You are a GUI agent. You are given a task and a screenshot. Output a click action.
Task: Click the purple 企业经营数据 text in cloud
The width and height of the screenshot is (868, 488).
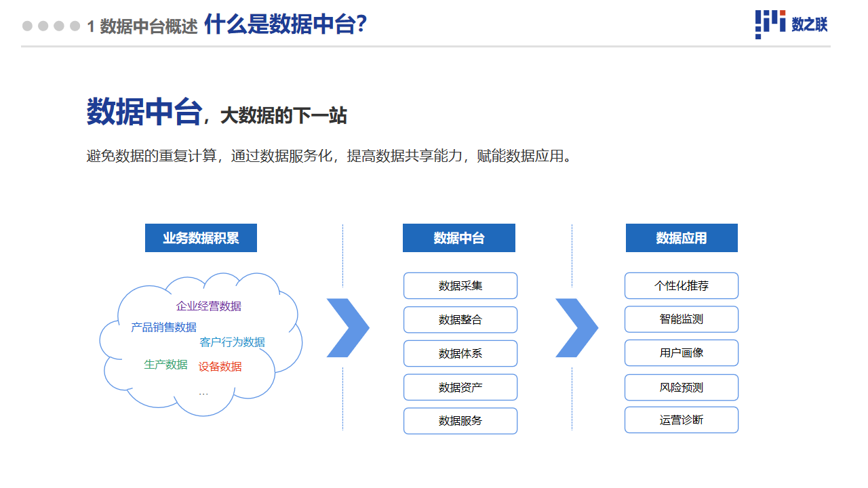209,306
